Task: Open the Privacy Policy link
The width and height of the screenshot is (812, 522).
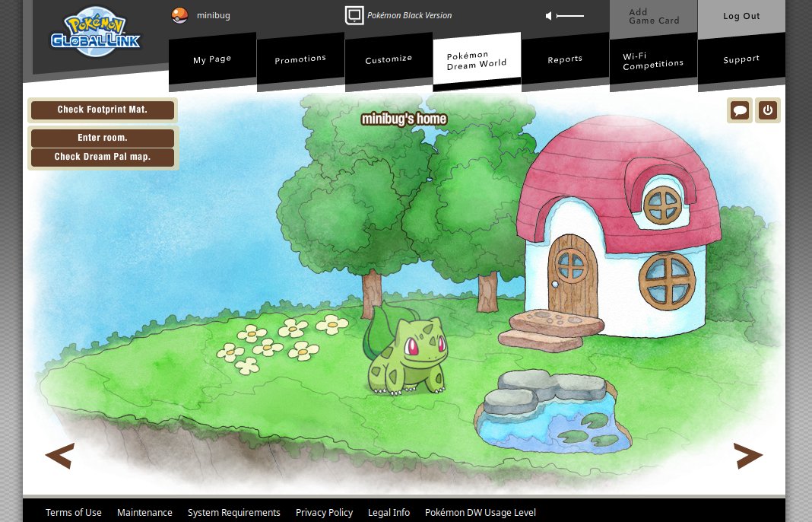Action: pyautogui.click(x=324, y=512)
